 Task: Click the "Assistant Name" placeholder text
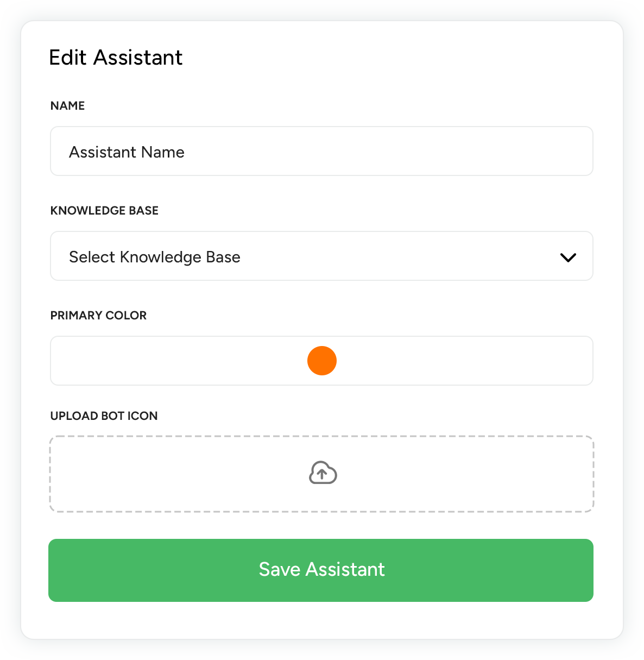[x=127, y=152]
